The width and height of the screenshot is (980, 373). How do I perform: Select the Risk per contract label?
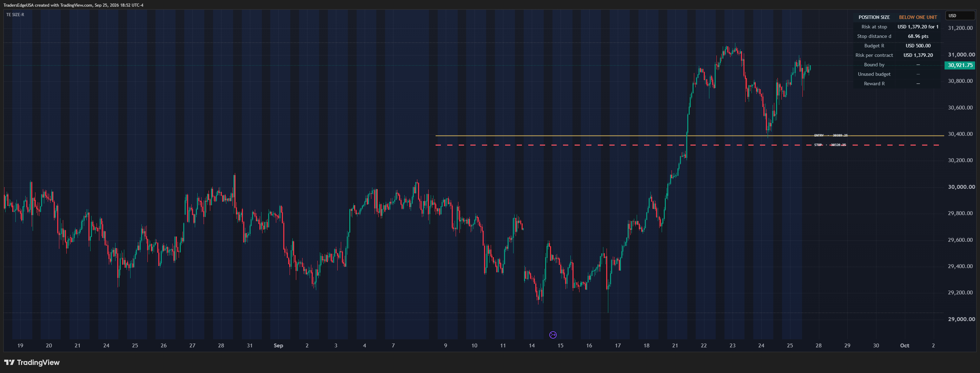point(874,55)
